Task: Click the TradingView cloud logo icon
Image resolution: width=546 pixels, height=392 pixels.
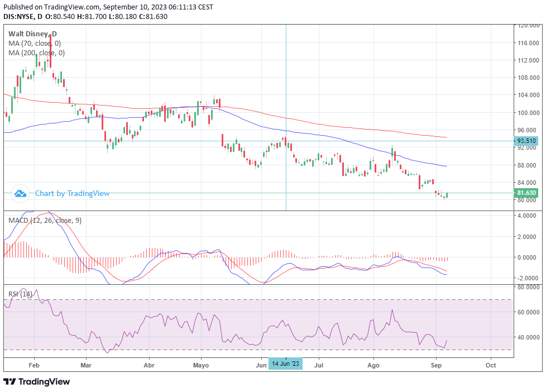Action: point(20,193)
